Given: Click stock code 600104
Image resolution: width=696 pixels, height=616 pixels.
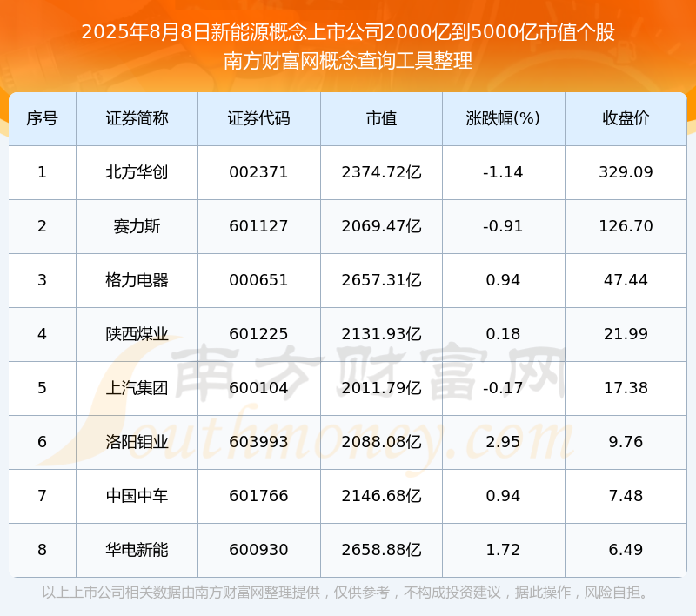Looking at the screenshot, I should (258, 388).
